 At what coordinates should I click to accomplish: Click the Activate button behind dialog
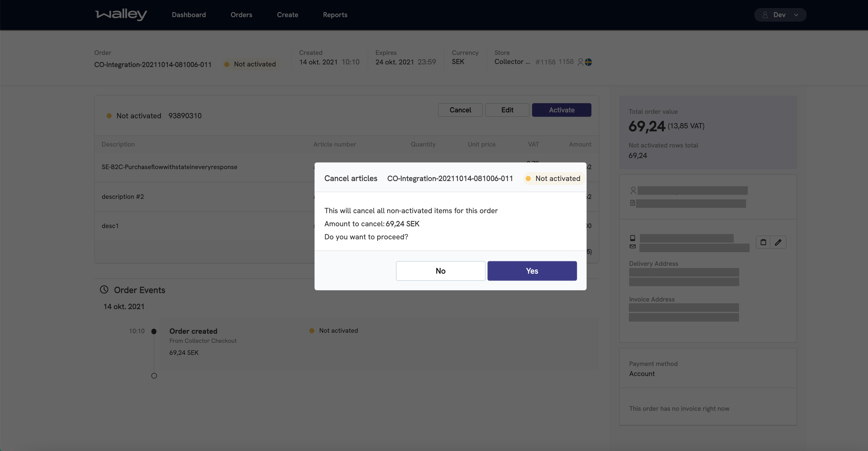click(x=561, y=110)
